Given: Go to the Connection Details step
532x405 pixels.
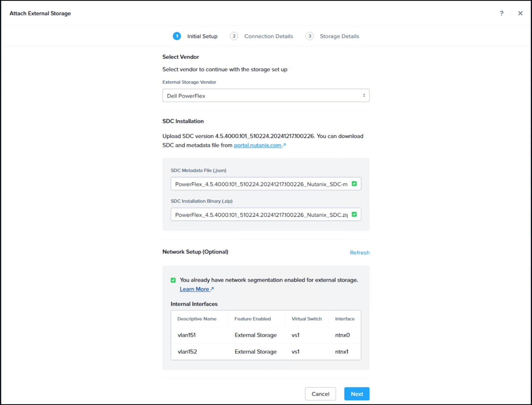Looking at the screenshot, I should [269, 36].
